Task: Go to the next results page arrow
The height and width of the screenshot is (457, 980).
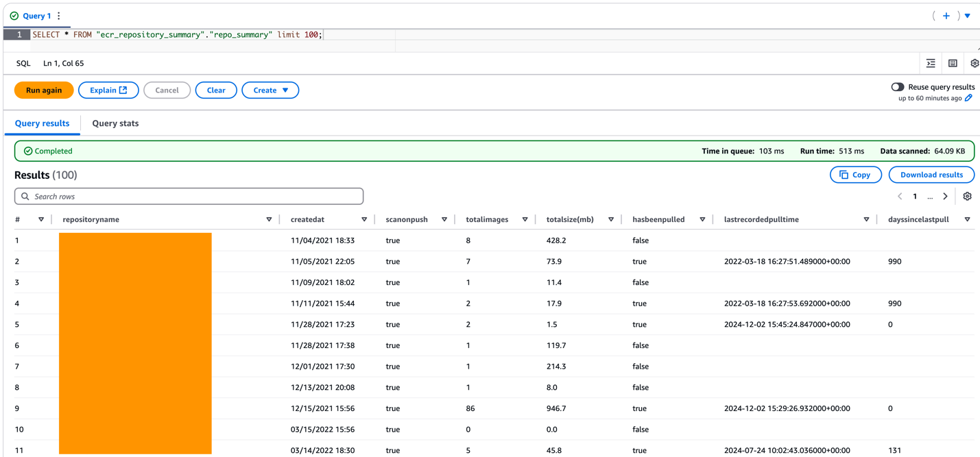Action: click(946, 196)
